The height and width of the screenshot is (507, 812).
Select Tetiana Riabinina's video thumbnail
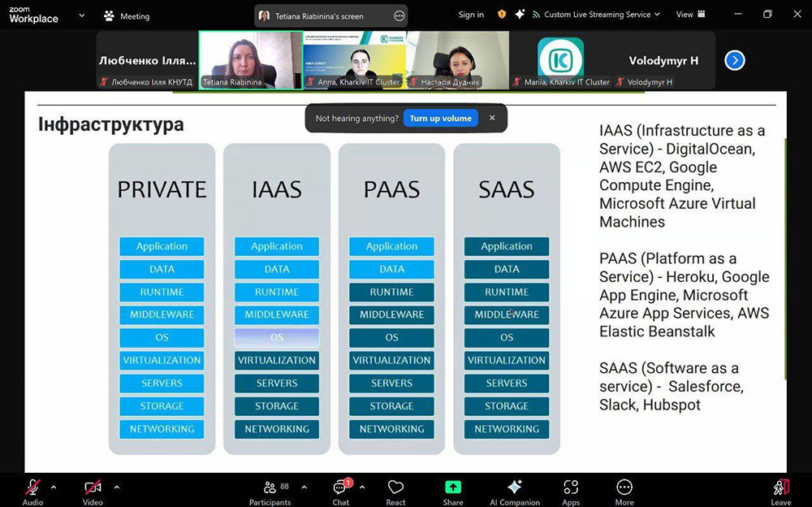tap(251, 60)
